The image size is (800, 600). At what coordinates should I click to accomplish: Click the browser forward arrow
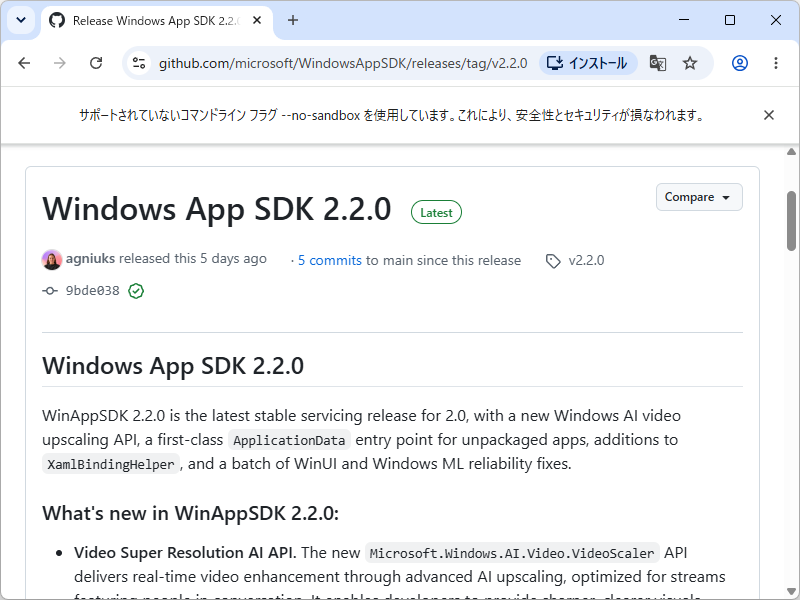click(60, 63)
